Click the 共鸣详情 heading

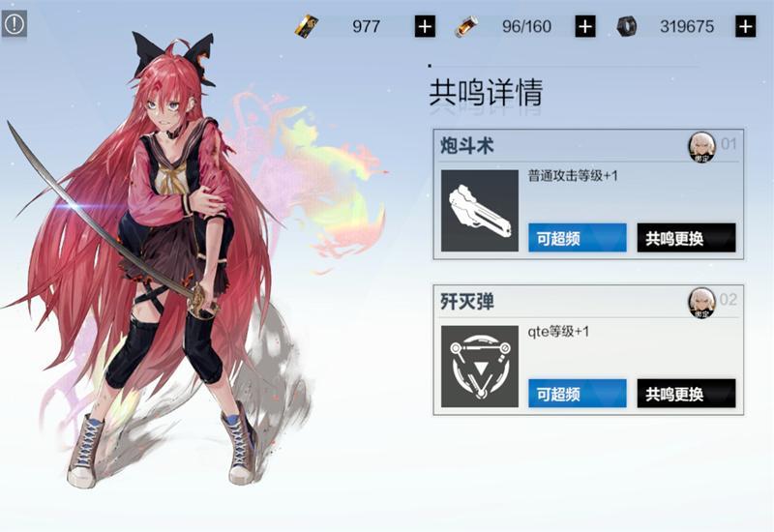487,92
